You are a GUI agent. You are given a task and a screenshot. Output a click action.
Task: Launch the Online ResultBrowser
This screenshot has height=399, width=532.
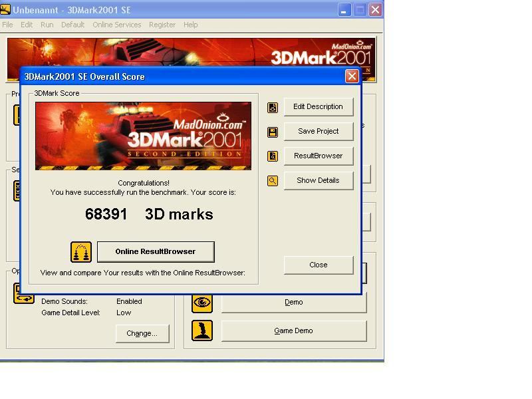(x=156, y=252)
